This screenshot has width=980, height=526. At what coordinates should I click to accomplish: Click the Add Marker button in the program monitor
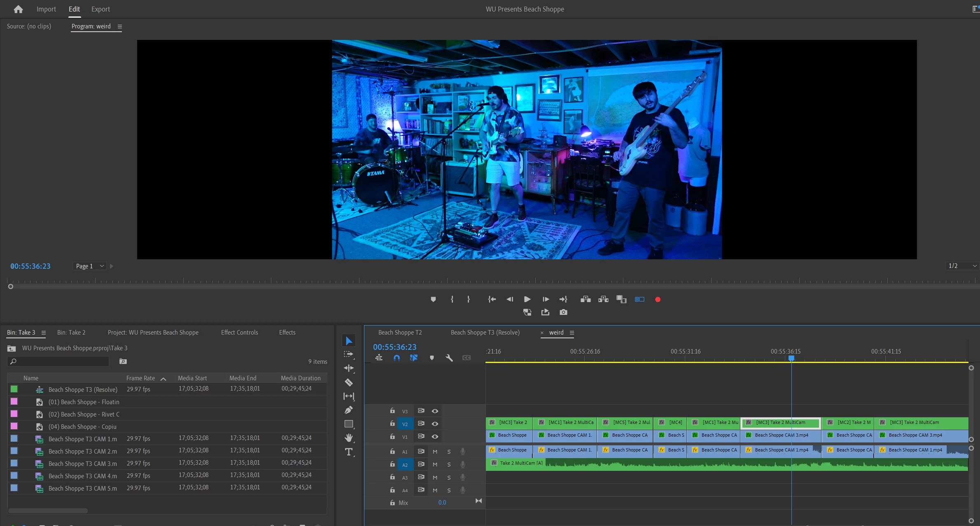click(x=433, y=299)
